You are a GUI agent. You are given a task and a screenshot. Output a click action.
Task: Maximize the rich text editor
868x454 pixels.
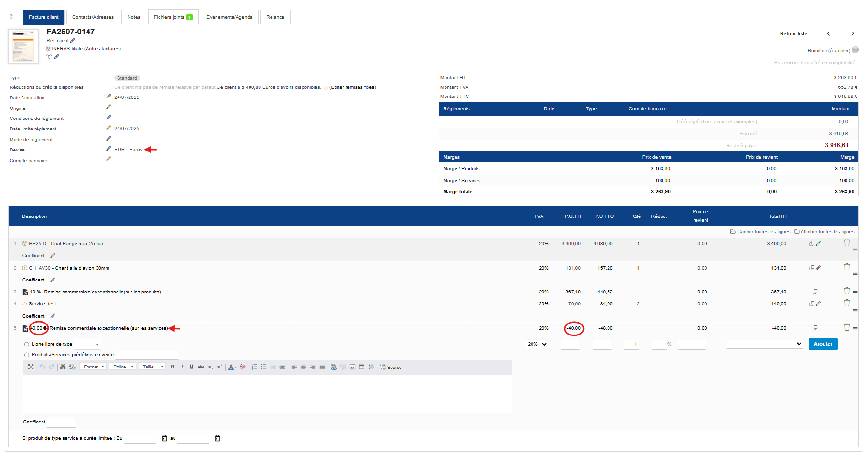coord(31,367)
